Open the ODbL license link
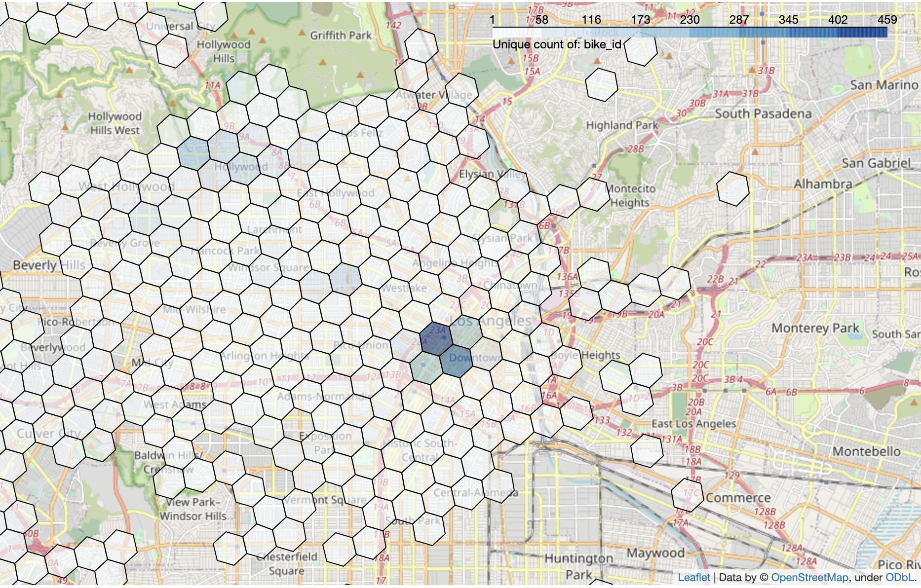This screenshot has width=921, height=588. [900, 577]
